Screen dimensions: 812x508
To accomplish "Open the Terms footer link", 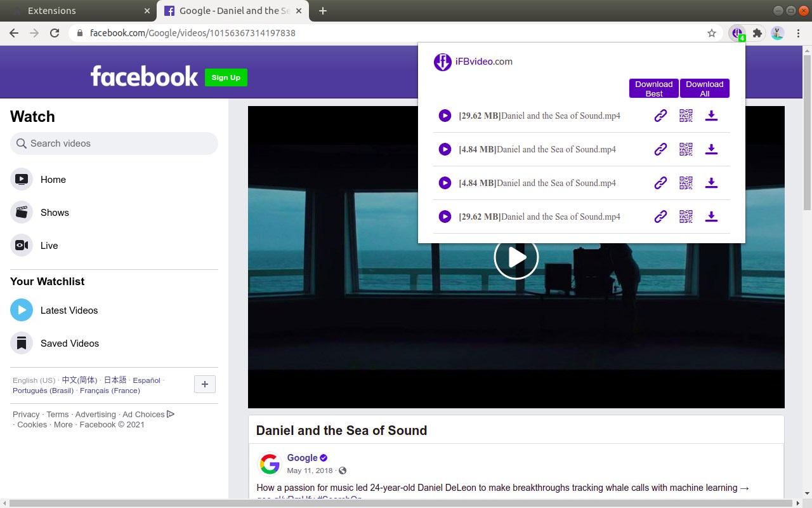I will pyautogui.click(x=57, y=414).
